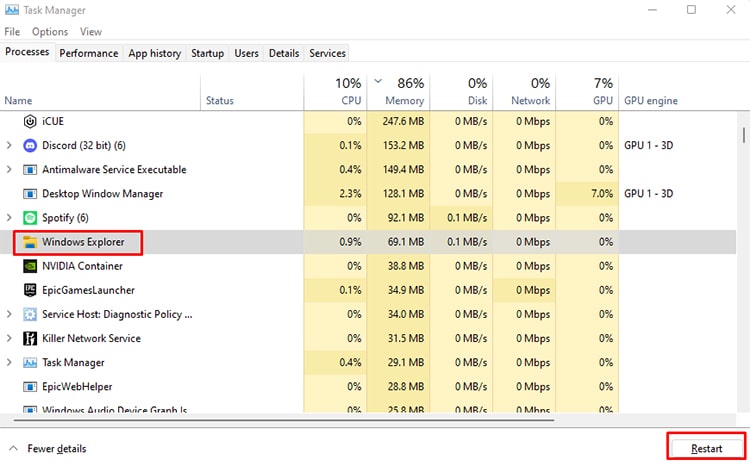The height and width of the screenshot is (466, 750).
Task: Sort by the Network column header
Action: pos(530,100)
